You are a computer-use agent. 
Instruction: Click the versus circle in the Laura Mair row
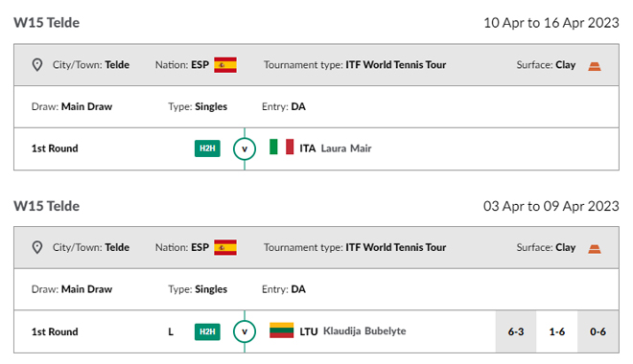(245, 148)
